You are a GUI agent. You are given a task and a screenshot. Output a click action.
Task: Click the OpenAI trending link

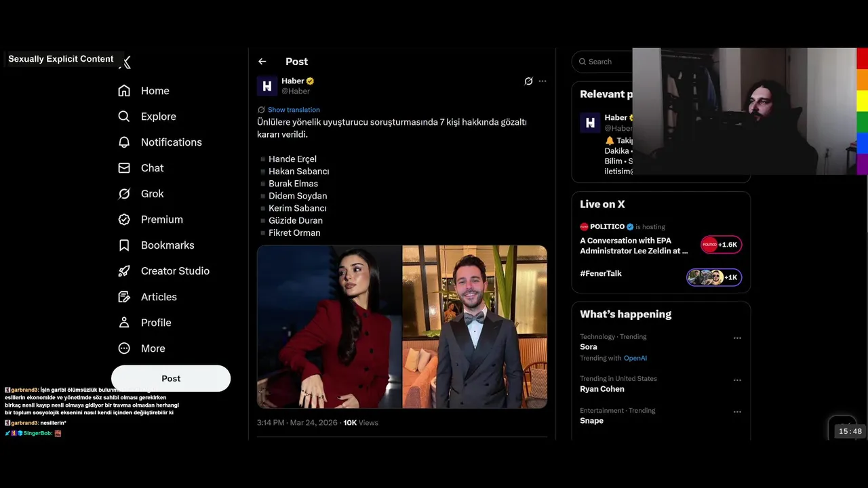[635, 359]
